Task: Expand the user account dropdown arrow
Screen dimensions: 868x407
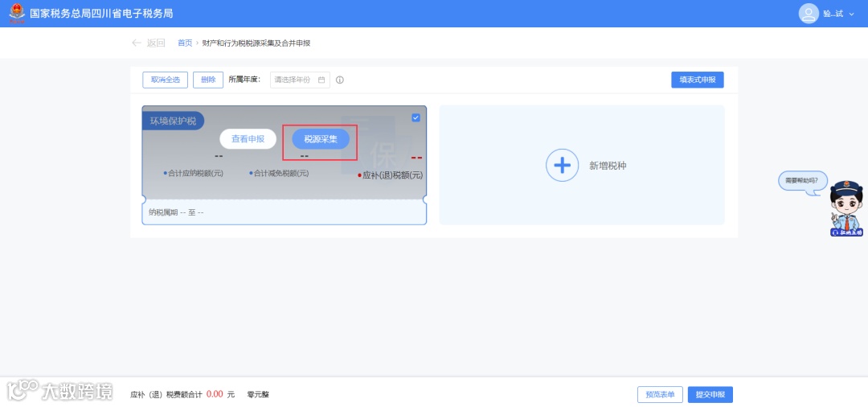Action: [851, 14]
